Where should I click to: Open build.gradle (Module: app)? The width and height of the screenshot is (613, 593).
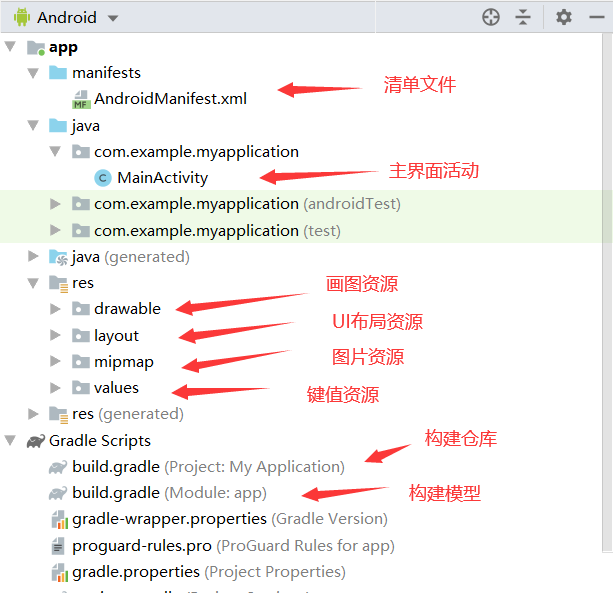point(169,493)
